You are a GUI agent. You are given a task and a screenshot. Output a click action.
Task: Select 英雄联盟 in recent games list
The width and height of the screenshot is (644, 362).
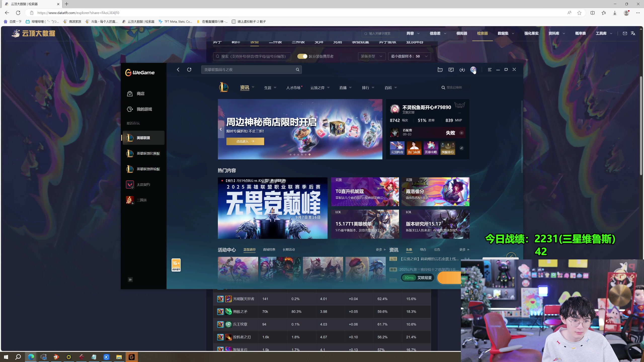coord(143,138)
